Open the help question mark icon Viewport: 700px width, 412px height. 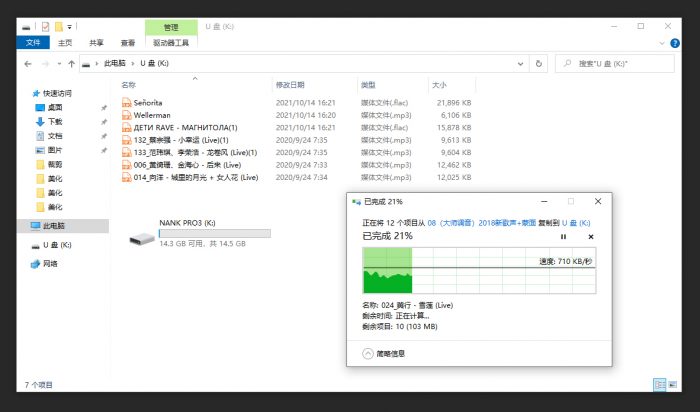(673, 43)
